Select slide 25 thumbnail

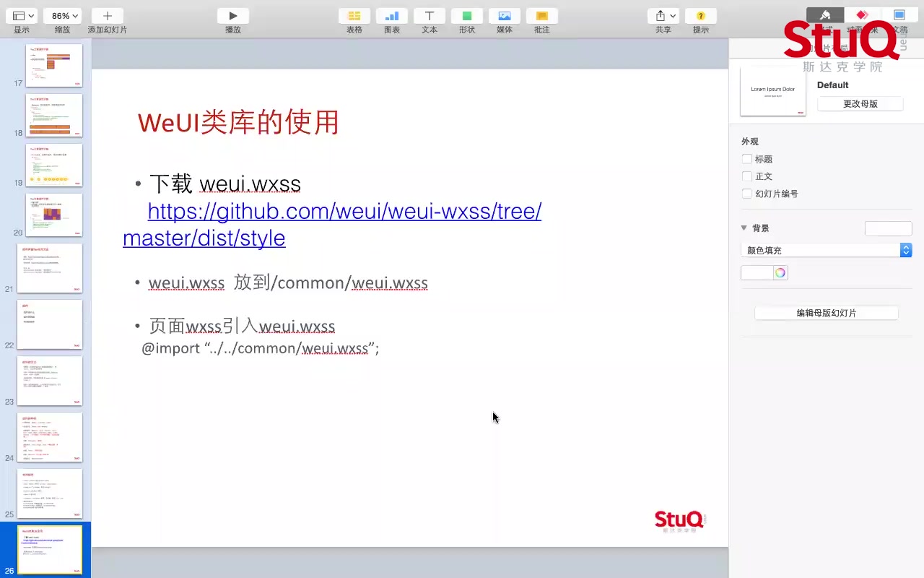click(x=50, y=493)
